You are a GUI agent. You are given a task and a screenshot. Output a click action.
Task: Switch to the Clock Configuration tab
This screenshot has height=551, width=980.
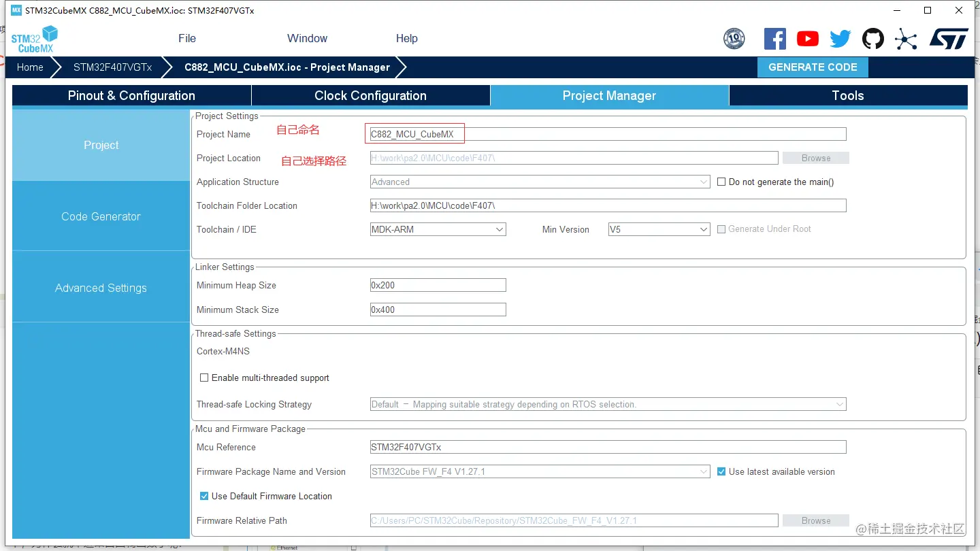[370, 96]
